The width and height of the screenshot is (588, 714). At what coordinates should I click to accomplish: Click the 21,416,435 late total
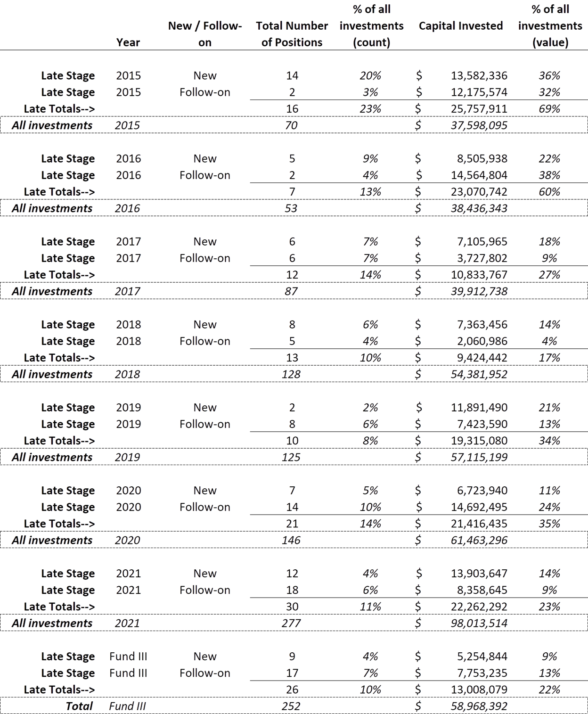[479, 524]
